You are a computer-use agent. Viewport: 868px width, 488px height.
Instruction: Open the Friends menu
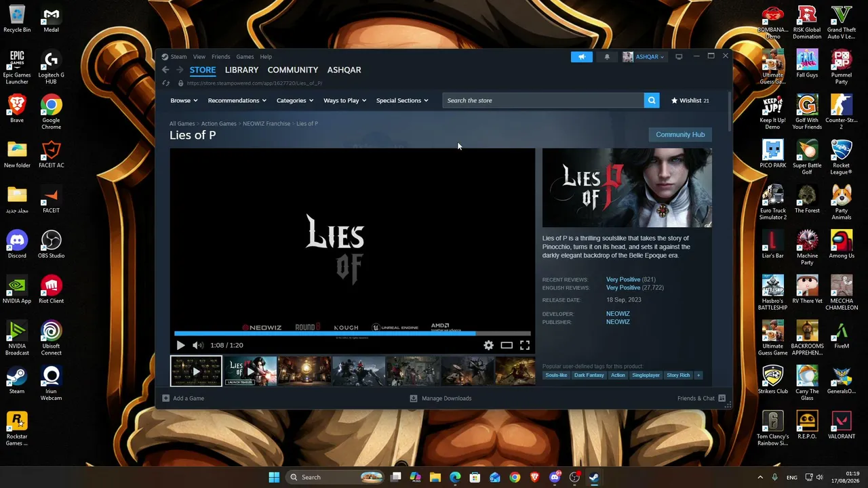click(x=220, y=57)
